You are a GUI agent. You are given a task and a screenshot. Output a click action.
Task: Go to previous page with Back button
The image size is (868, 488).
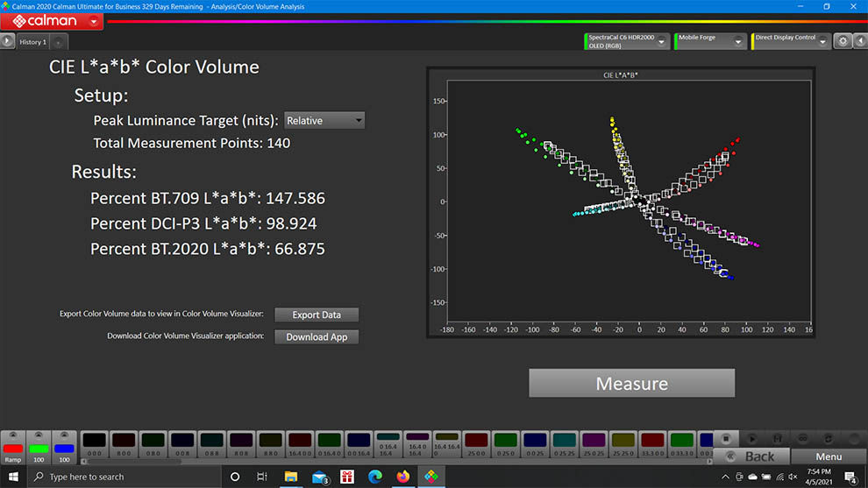coord(751,456)
